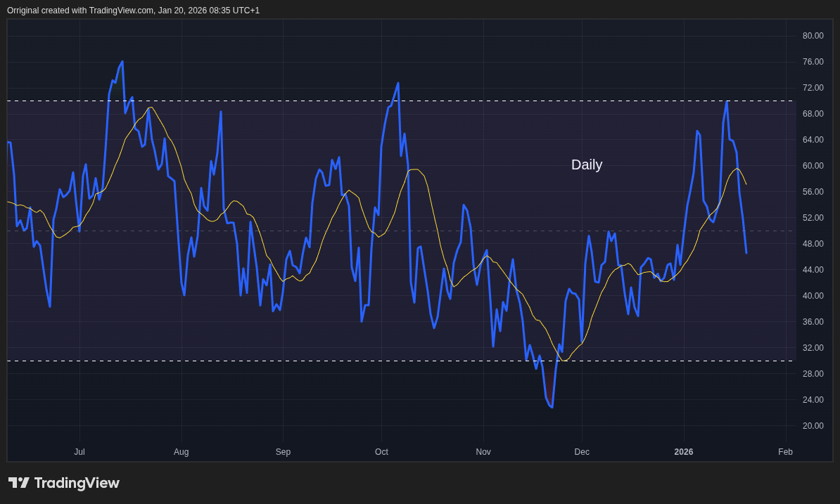Viewport: 840px width, 504px height.
Task: Select the 24.00 axis value
Action: click(813, 400)
